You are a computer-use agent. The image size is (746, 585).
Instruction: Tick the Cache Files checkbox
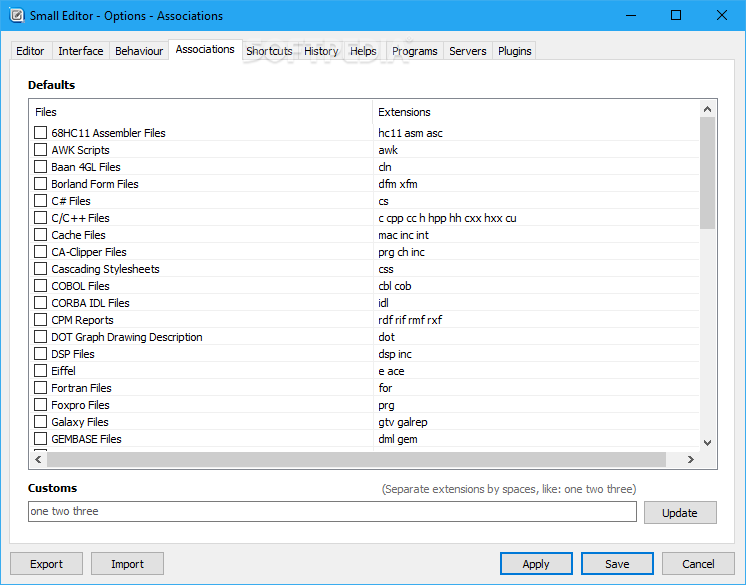pos(40,235)
